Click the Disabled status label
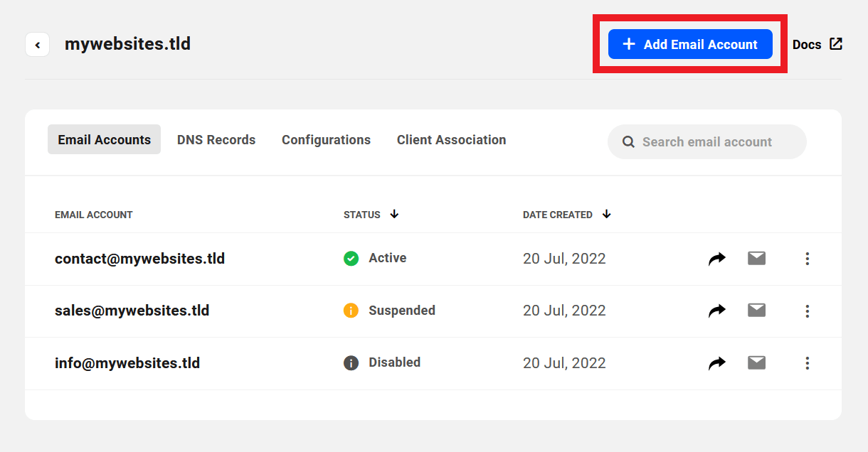The image size is (868, 452). [x=394, y=362]
